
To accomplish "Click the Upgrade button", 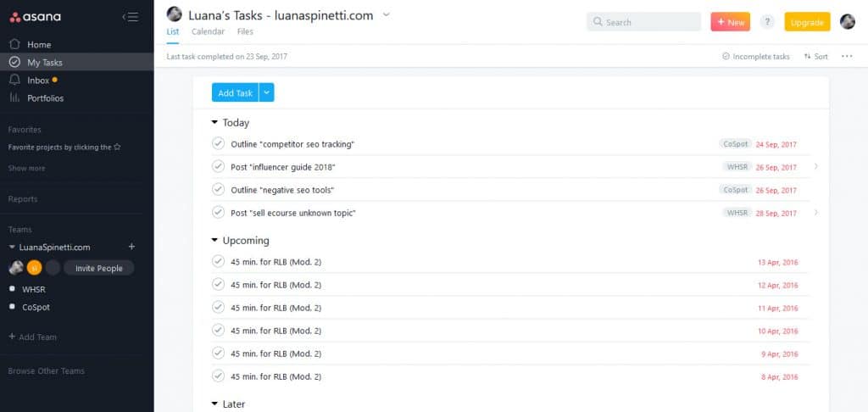I will coord(807,22).
